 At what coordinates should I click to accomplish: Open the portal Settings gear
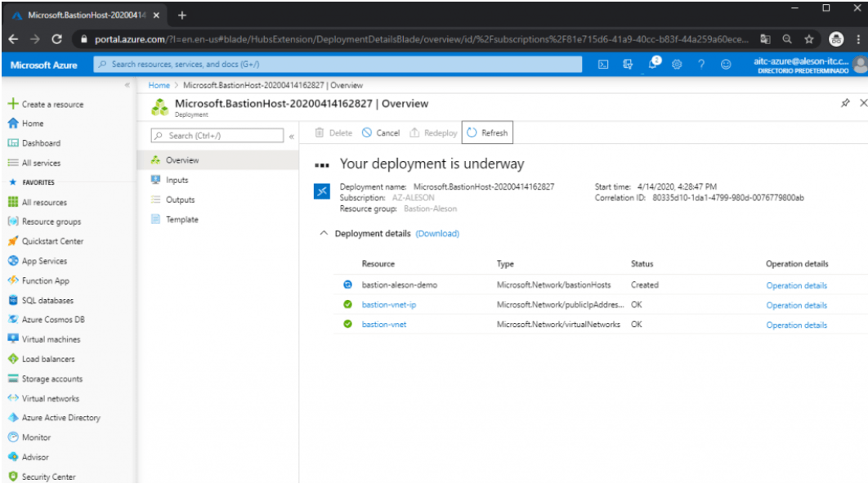point(677,62)
